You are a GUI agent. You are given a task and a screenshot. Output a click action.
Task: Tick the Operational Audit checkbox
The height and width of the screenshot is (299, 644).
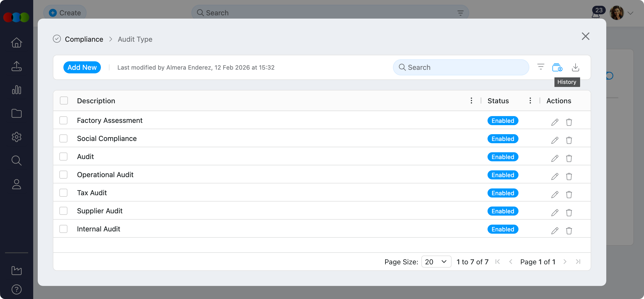pos(63,175)
